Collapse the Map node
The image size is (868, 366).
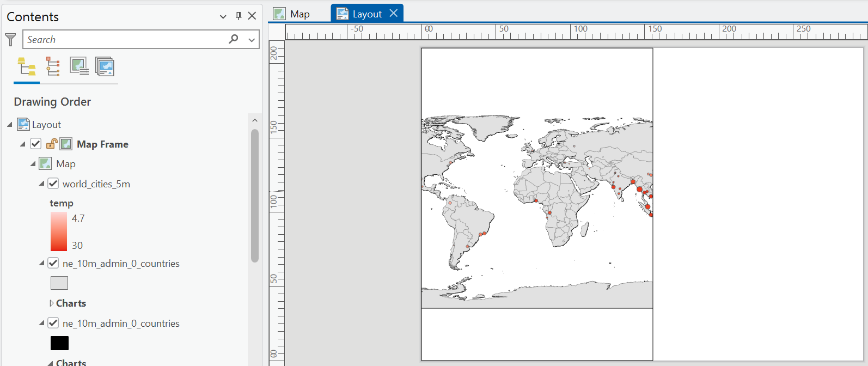tap(33, 164)
